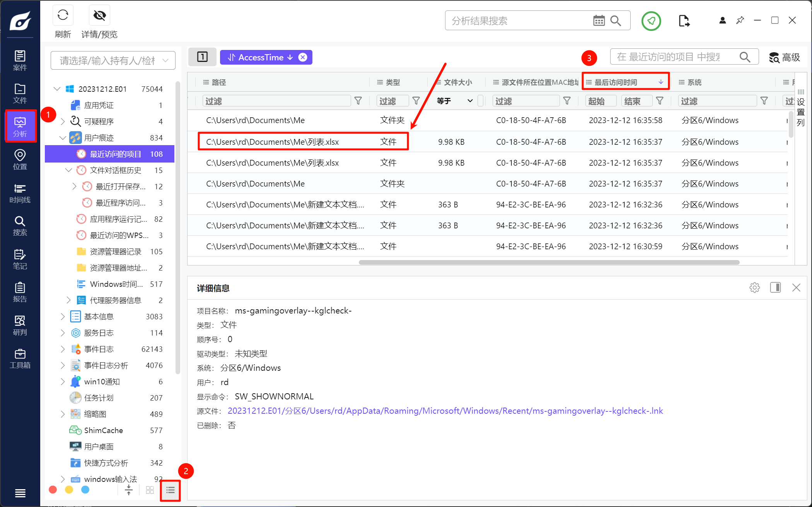Click the refresh (刷新) icon
This screenshot has height=507, width=812.
(x=63, y=15)
